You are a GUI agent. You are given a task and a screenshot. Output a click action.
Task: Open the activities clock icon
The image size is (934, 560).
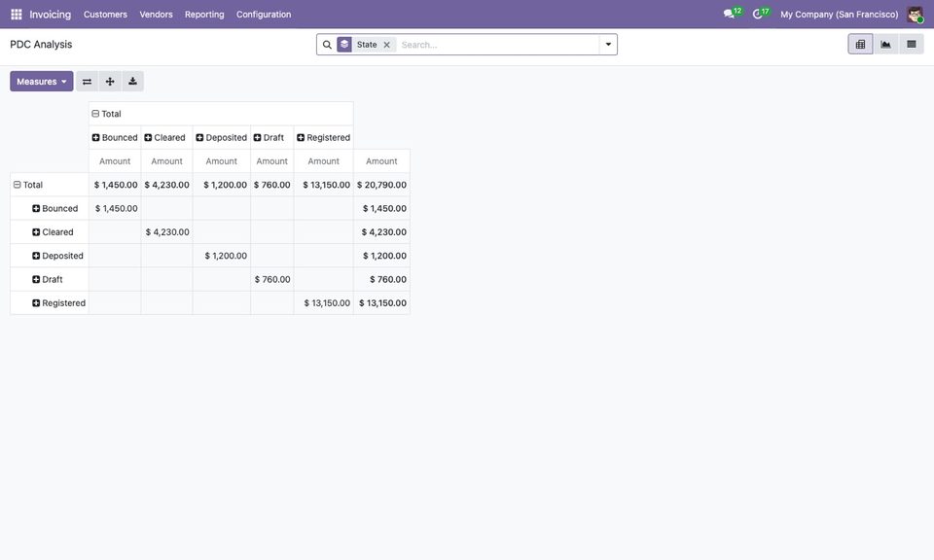[760, 14]
